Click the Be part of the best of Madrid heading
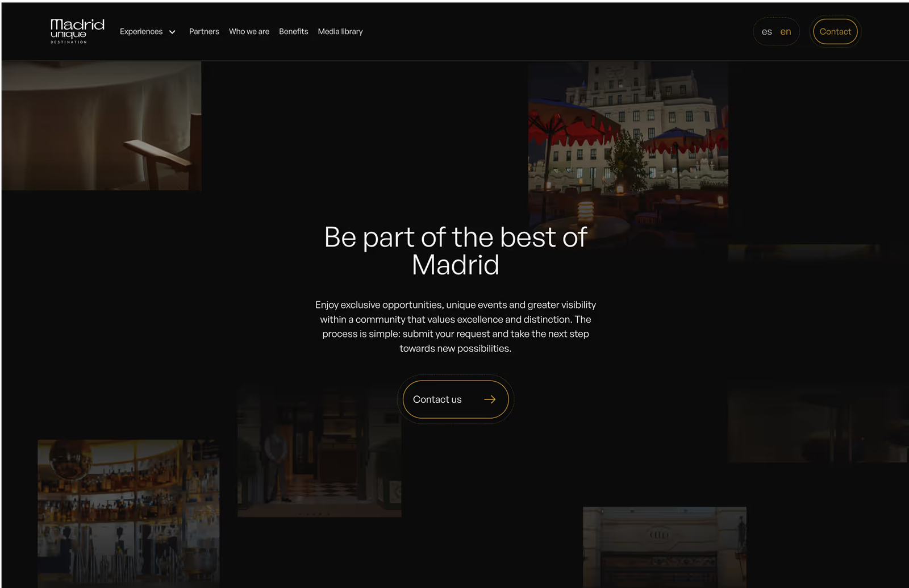 (456, 251)
